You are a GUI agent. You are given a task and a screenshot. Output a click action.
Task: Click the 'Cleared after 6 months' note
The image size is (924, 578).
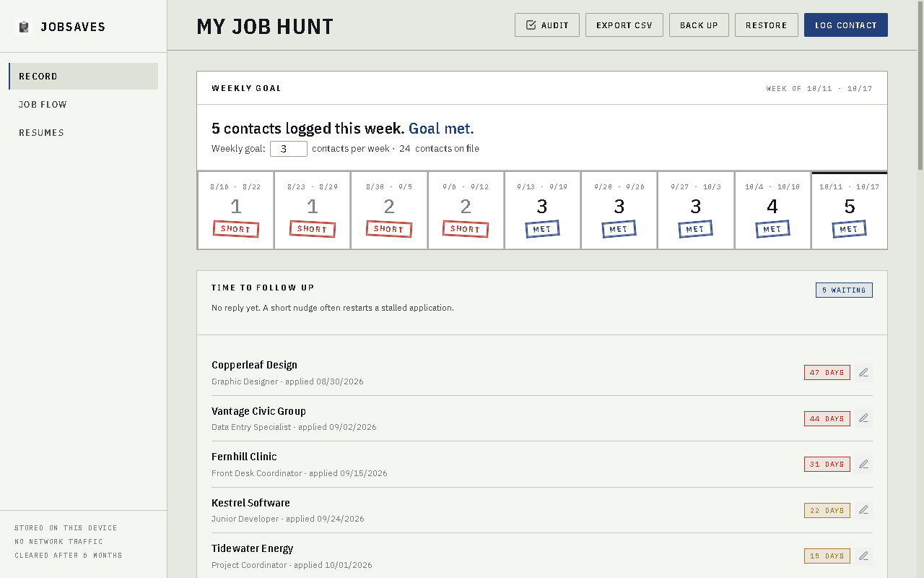[x=69, y=556]
